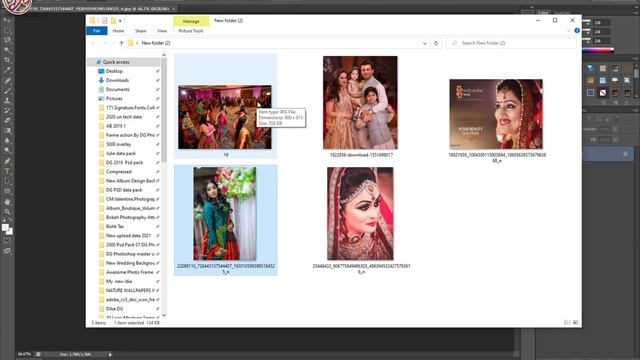Image resolution: width=640 pixels, height=360 pixels.
Task: Go up one folder level in Explorer
Action: point(121,43)
